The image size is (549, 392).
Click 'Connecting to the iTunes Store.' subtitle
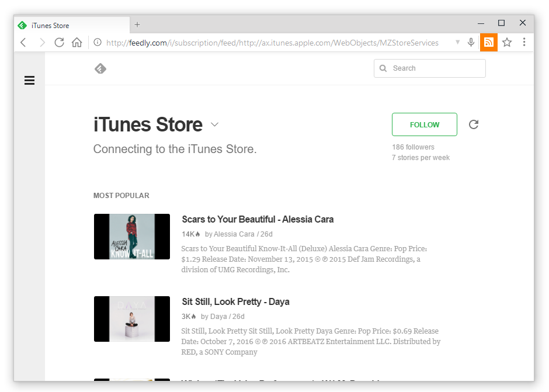[175, 149]
